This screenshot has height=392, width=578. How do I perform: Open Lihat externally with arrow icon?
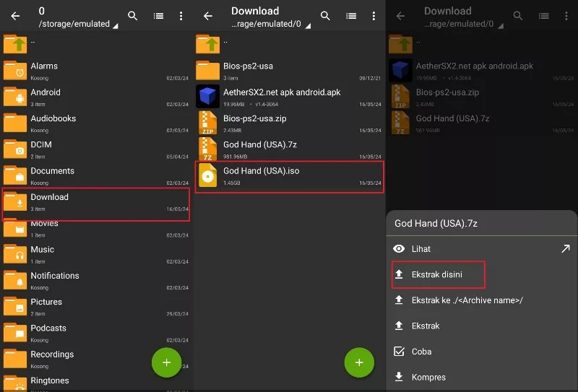(x=566, y=248)
